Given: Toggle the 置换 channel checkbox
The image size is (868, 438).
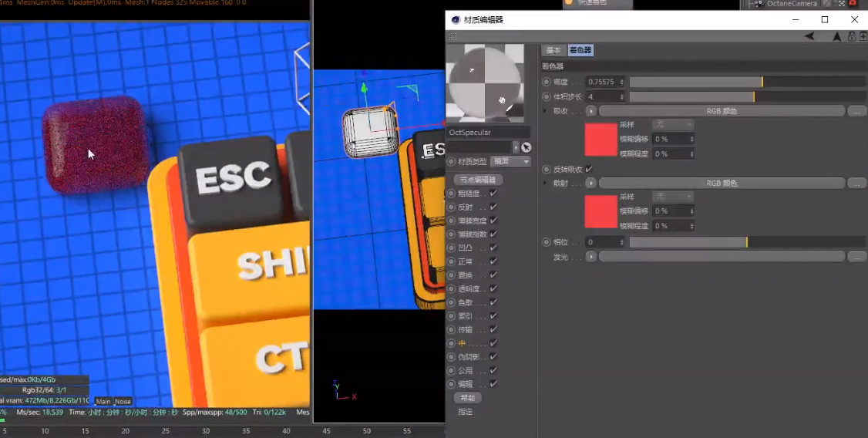Looking at the screenshot, I should point(493,275).
